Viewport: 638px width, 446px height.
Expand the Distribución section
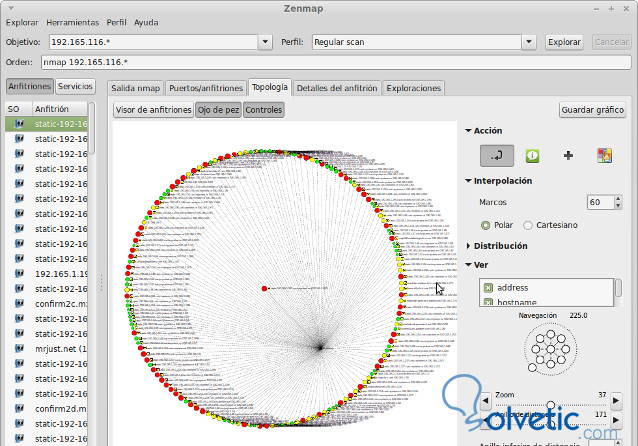(468, 246)
